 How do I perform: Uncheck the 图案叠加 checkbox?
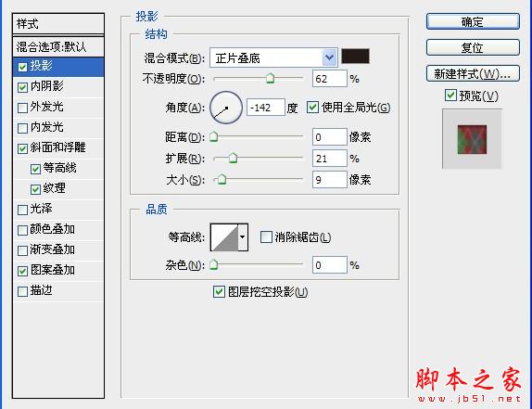[x=23, y=271]
